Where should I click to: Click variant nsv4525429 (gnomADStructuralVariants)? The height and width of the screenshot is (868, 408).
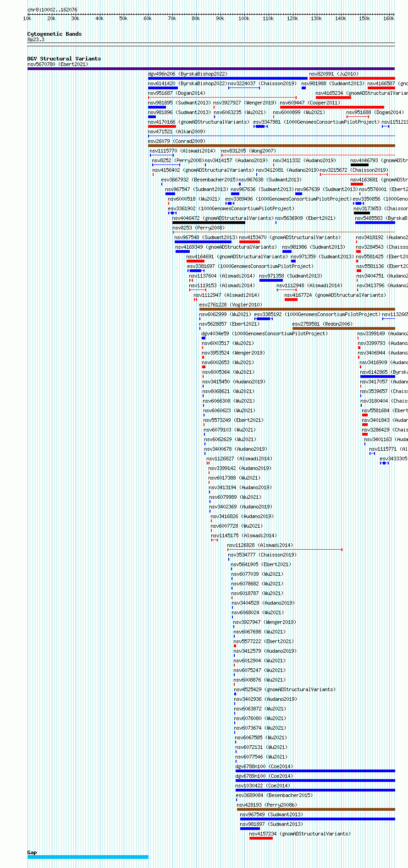click(285, 689)
